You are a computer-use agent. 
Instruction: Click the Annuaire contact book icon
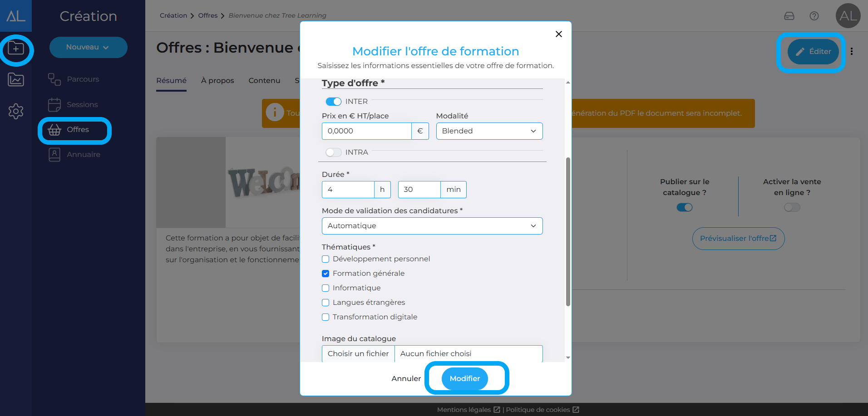(54, 155)
